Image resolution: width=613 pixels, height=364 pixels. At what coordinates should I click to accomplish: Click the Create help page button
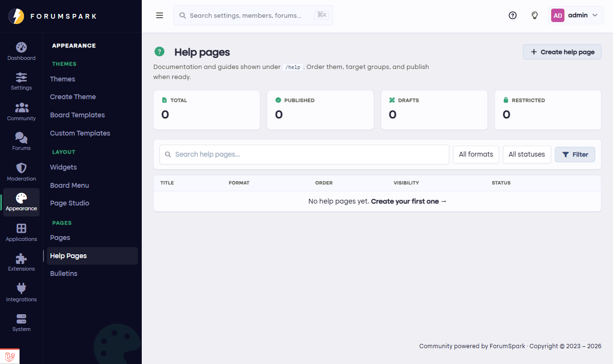pos(562,52)
